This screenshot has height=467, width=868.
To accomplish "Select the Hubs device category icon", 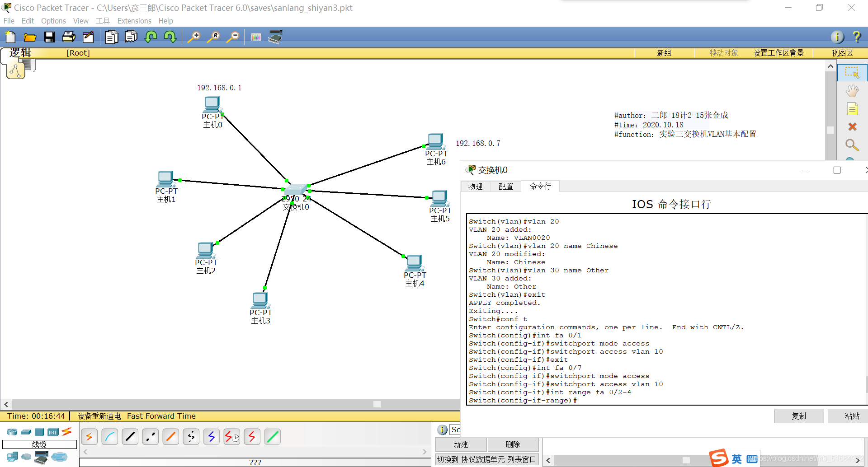I will (x=40, y=432).
